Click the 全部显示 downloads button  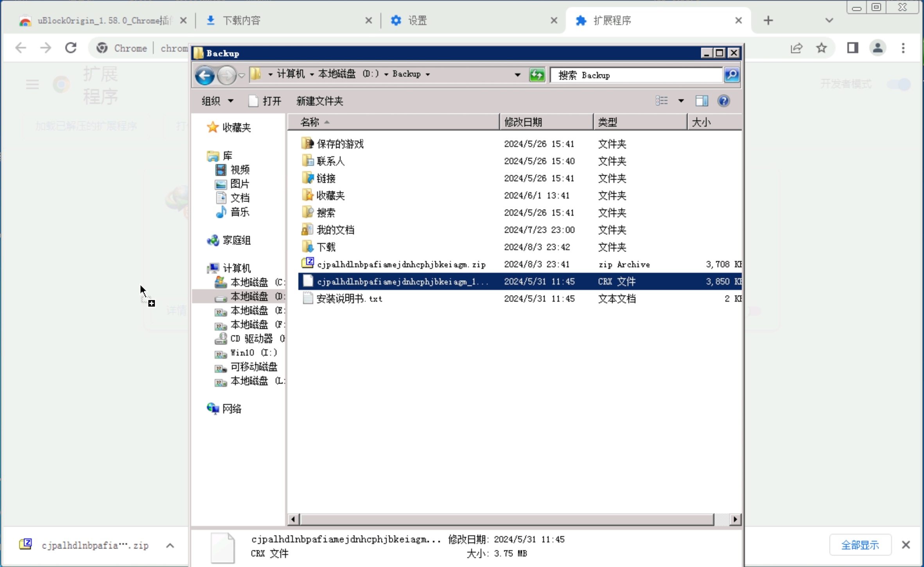(860, 545)
